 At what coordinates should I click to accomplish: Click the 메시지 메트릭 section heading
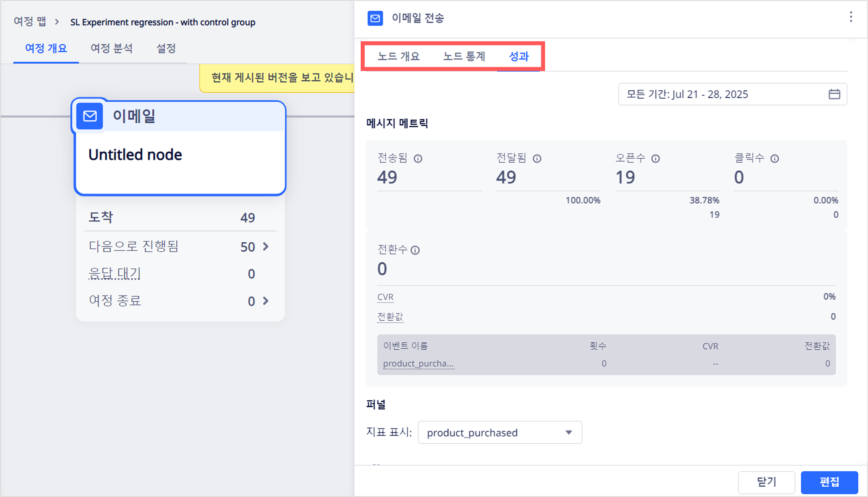pyautogui.click(x=397, y=123)
